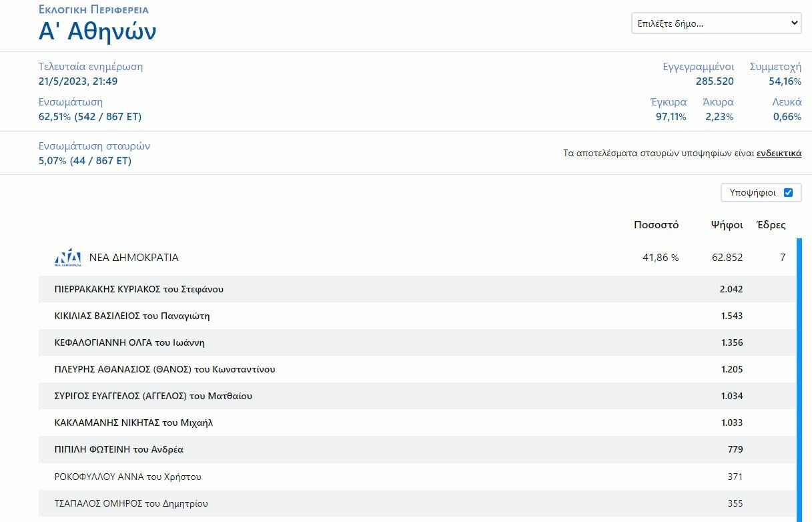Toggle the Υποψήφιοι checkbox
Image resolution: width=812 pixels, height=522 pixels.
point(788,192)
